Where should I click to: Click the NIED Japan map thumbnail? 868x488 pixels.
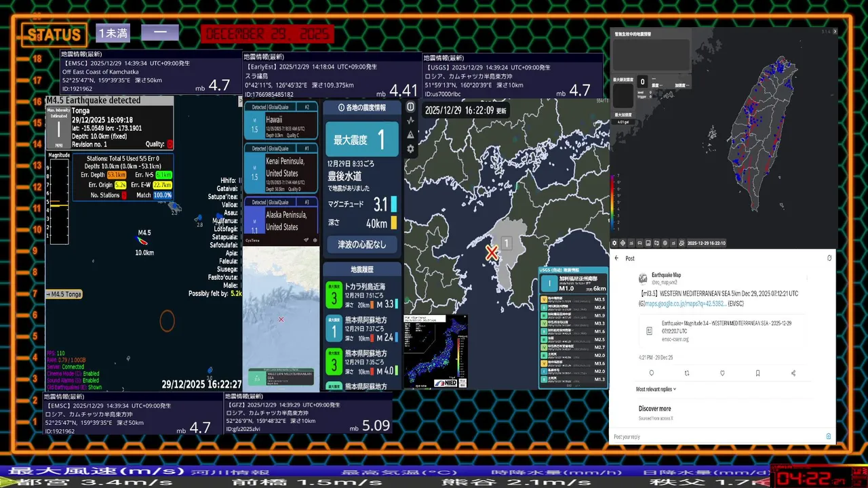[x=435, y=351]
